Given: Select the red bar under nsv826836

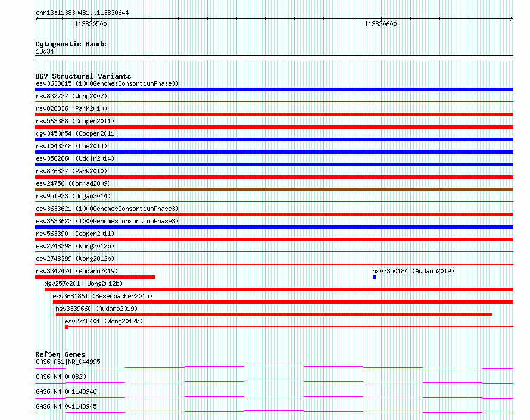Looking at the screenshot, I should [x=274, y=114].
